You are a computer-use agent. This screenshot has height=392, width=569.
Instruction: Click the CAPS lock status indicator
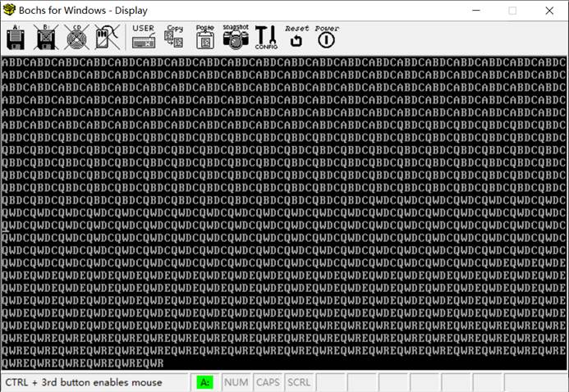(268, 382)
